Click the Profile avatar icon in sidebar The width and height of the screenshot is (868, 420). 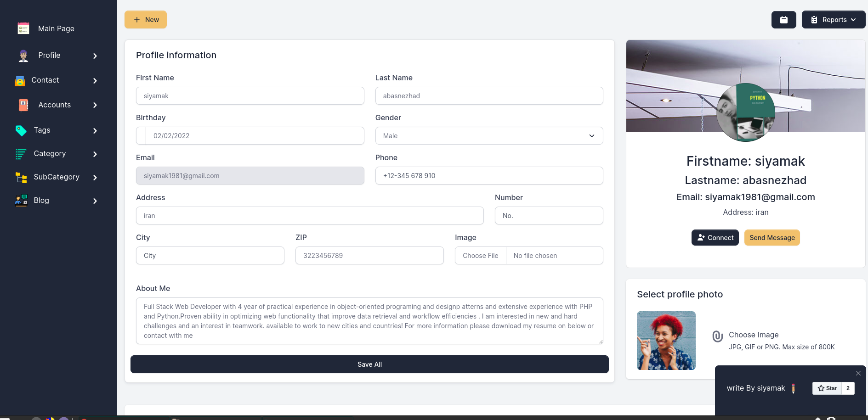(23, 56)
